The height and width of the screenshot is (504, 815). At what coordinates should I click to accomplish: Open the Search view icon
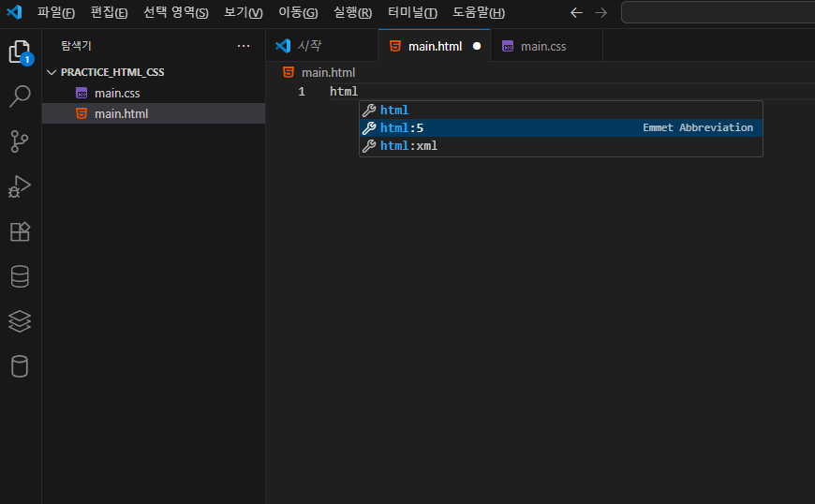(20, 96)
